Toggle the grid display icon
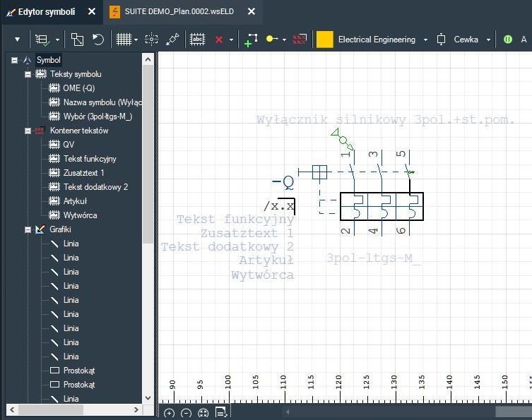This screenshot has height=420, width=532. [x=124, y=40]
